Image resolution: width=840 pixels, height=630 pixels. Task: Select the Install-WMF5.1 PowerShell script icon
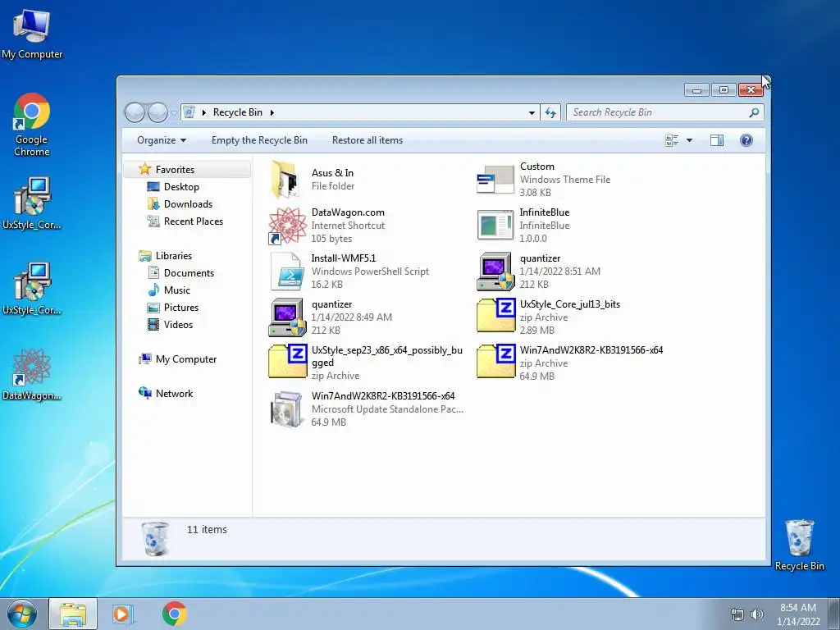(x=288, y=271)
